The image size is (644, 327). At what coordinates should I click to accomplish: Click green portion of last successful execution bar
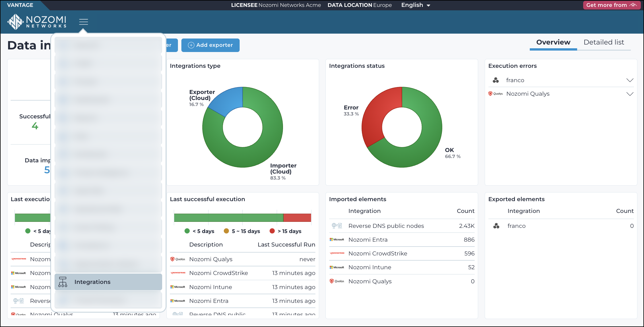[x=228, y=218]
